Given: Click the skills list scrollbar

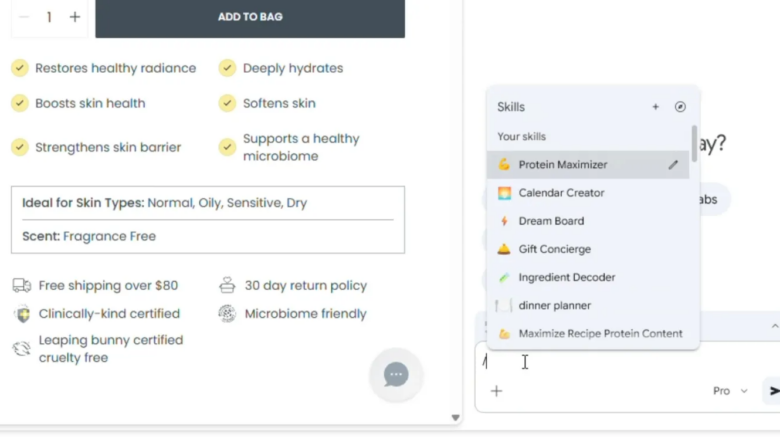Looking at the screenshot, I should pos(694,143).
